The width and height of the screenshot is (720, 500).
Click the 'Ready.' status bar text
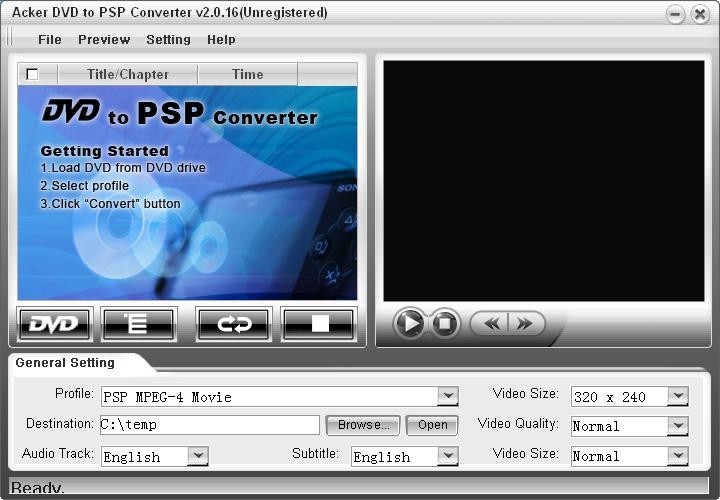coord(38,488)
